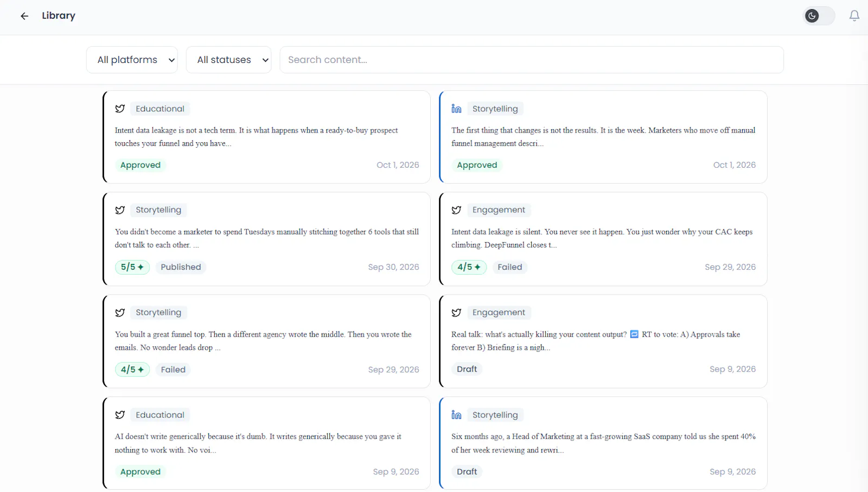Click Twitter icon on 'Intent data leakage is silent' card

456,210
